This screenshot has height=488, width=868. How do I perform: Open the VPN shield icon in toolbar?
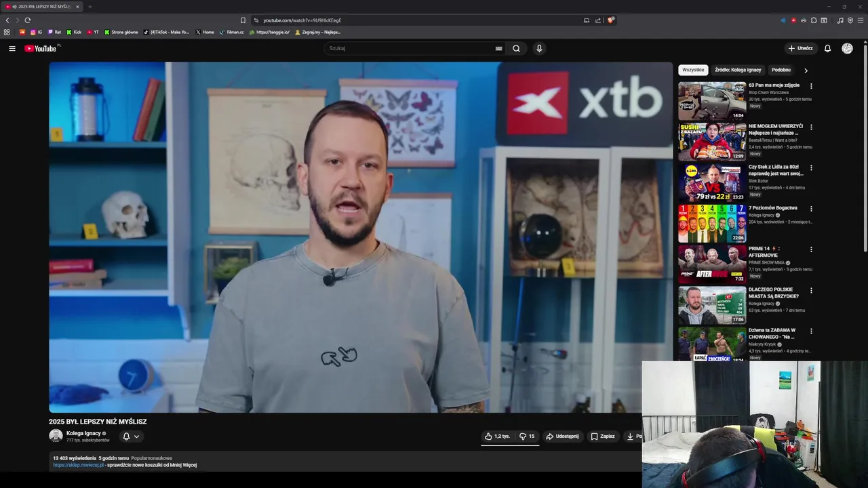(850, 20)
